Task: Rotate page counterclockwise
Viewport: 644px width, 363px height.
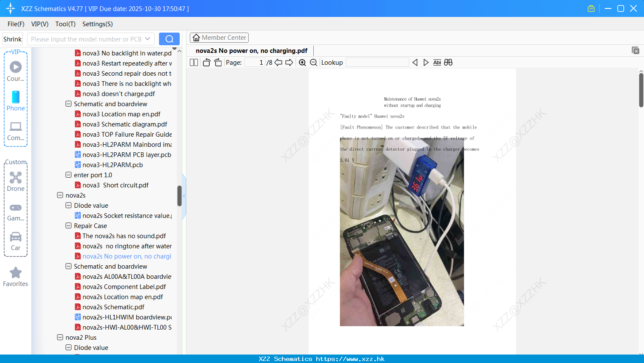Action: [206, 63]
